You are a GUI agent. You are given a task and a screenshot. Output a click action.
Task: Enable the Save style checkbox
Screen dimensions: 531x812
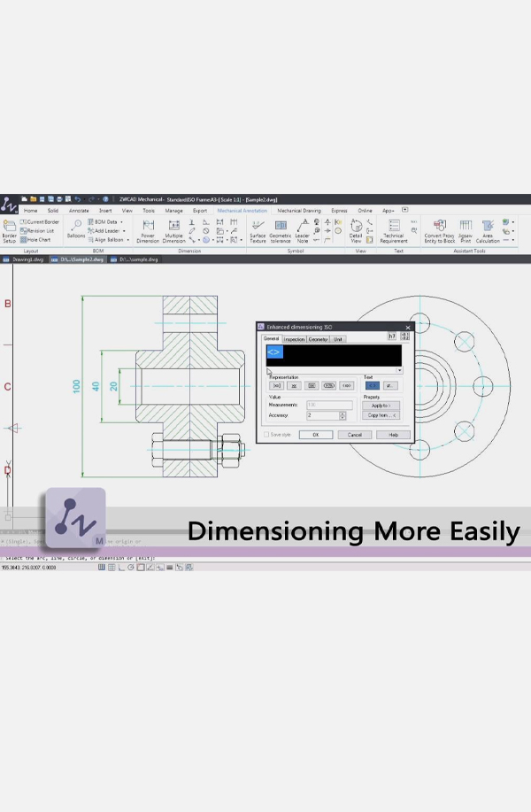(267, 435)
